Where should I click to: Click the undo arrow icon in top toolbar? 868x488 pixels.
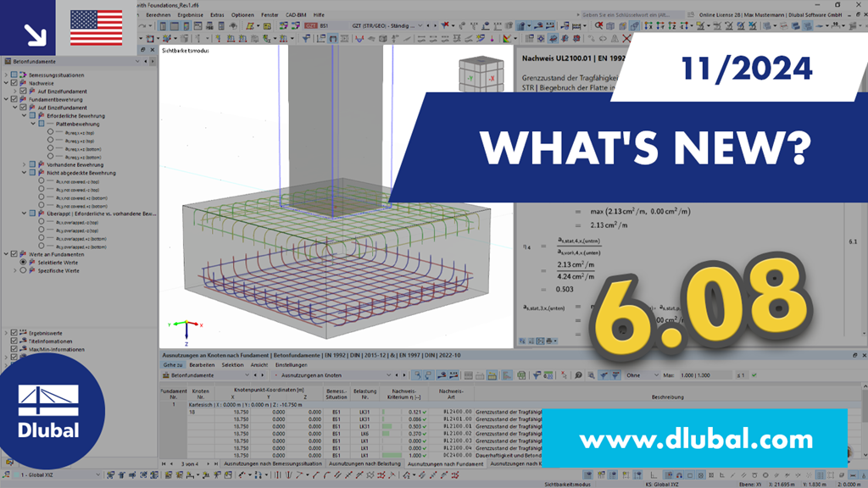(x=142, y=25)
